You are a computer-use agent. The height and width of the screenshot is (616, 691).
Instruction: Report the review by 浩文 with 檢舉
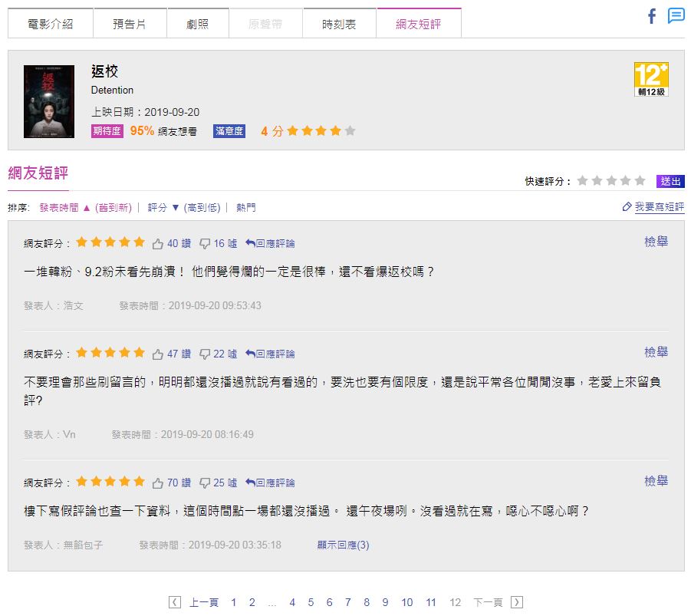pos(656,241)
